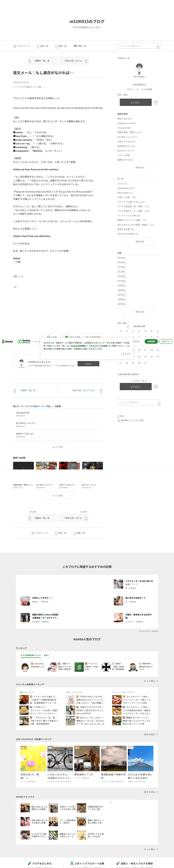Viewport: 174px width, 868px height.
Task: Select the カメラ(風景写真)ジャンル ranking tab
Action: pyautogui.click(x=31, y=655)
